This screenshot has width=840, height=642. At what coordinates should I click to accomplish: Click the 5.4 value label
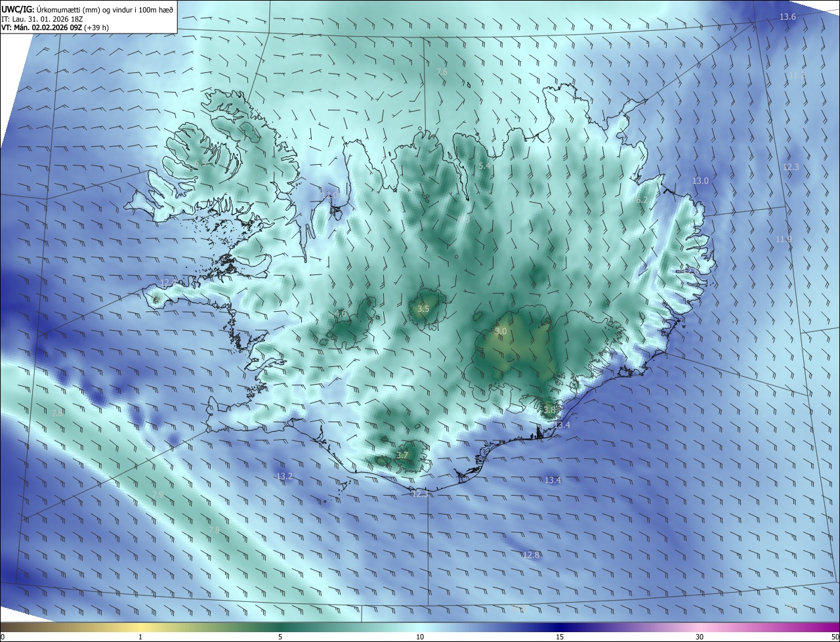point(484,166)
